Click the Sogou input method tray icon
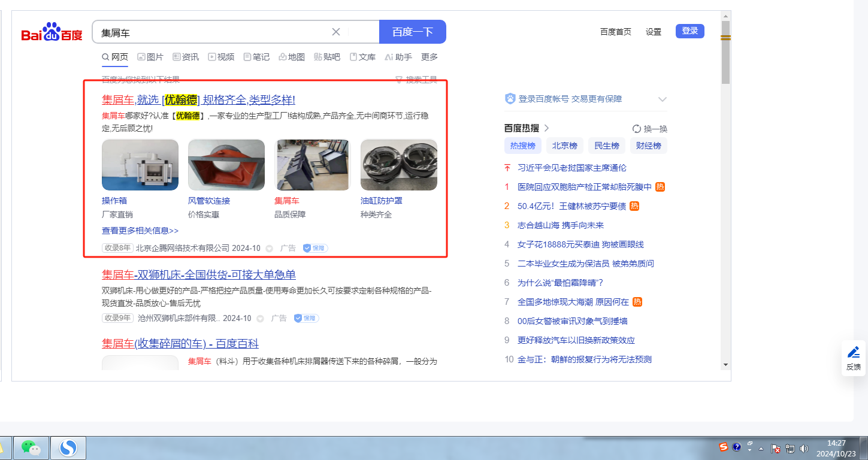868x460 pixels. point(724,447)
